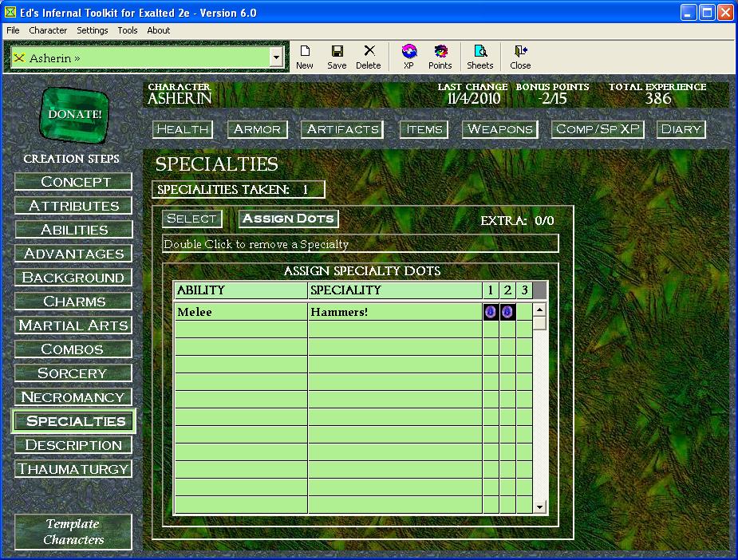Click the SPECIALITY column header

click(395, 290)
